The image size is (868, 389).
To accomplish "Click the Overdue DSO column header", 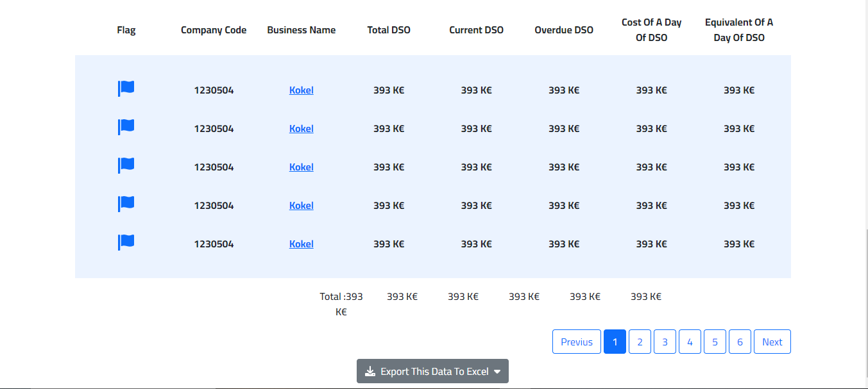I will click(x=564, y=30).
